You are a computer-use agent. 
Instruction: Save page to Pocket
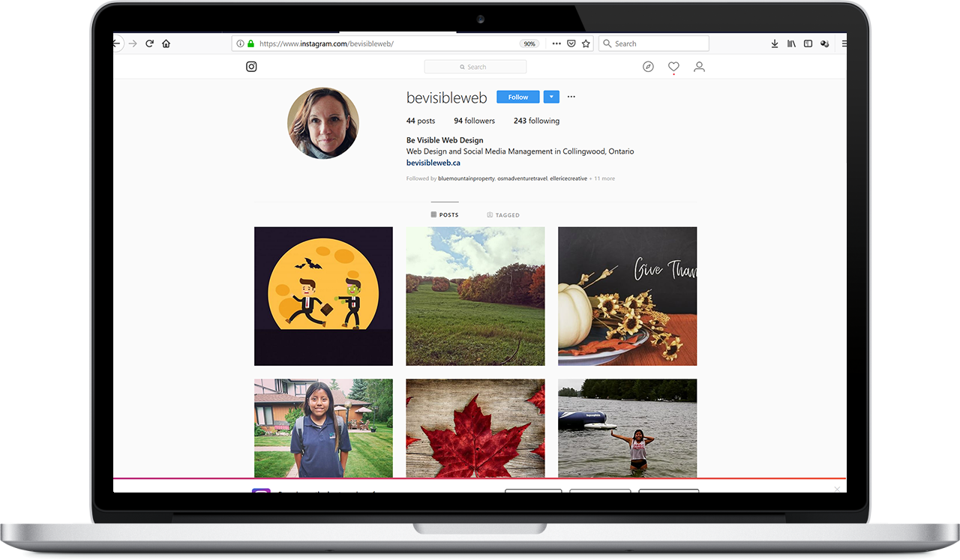pos(571,43)
